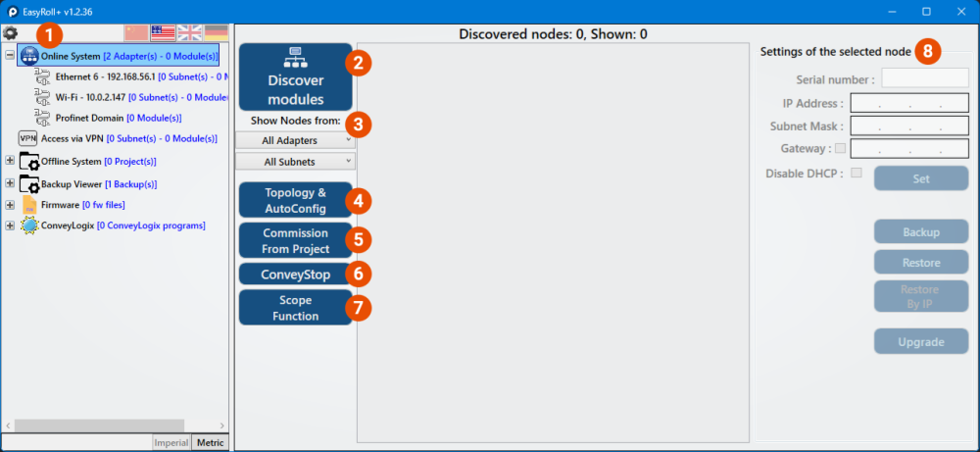
Task: Switch units to Metric
Action: click(210, 442)
